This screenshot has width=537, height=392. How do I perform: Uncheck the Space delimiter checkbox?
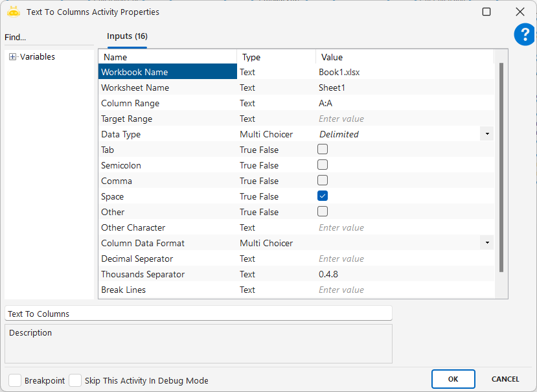[x=323, y=196]
